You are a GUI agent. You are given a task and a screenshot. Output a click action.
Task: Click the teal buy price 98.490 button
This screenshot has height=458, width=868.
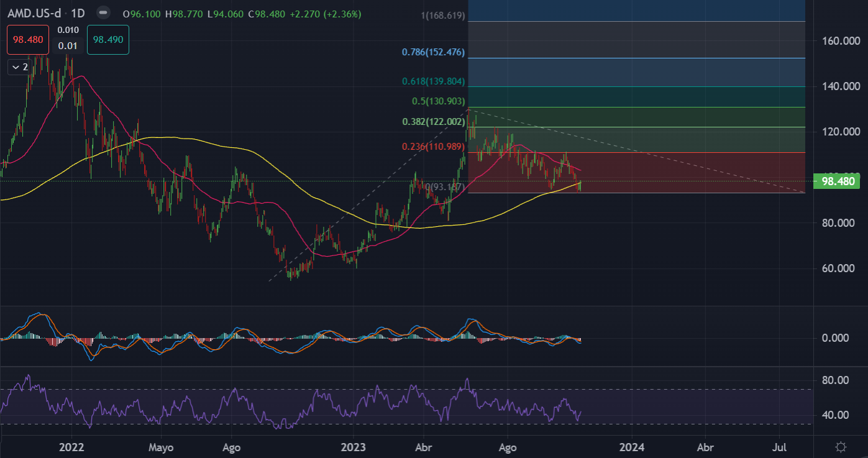pyautogui.click(x=108, y=39)
